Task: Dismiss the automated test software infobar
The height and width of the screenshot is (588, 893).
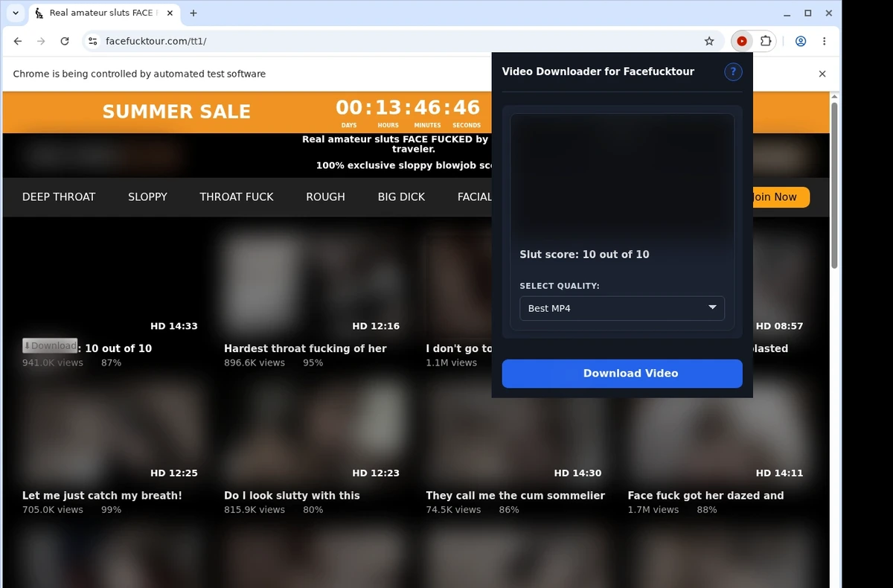Action: tap(822, 74)
